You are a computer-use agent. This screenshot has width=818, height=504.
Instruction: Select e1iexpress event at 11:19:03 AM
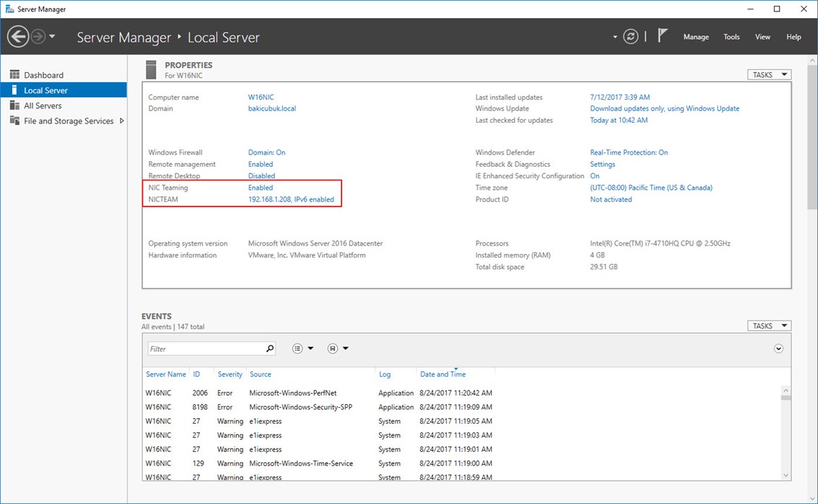click(461, 435)
